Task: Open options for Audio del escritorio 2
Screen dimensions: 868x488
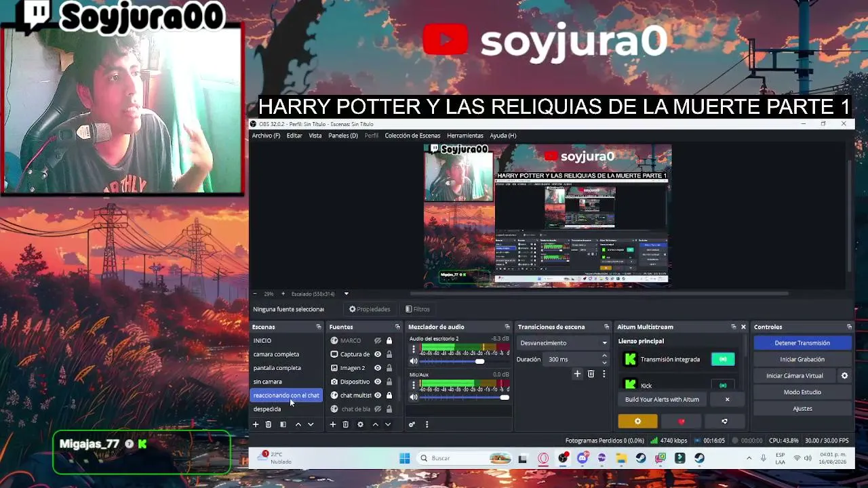Action: pos(414,349)
